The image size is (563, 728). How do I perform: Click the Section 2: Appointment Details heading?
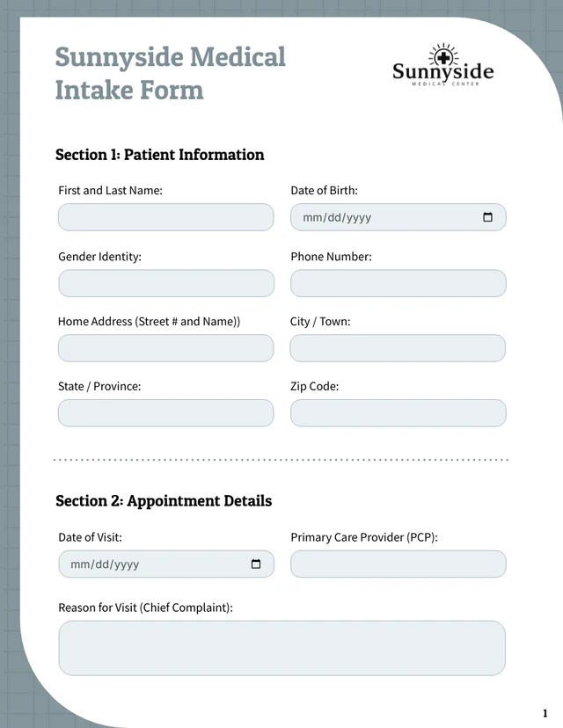click(x=163, y=501)
